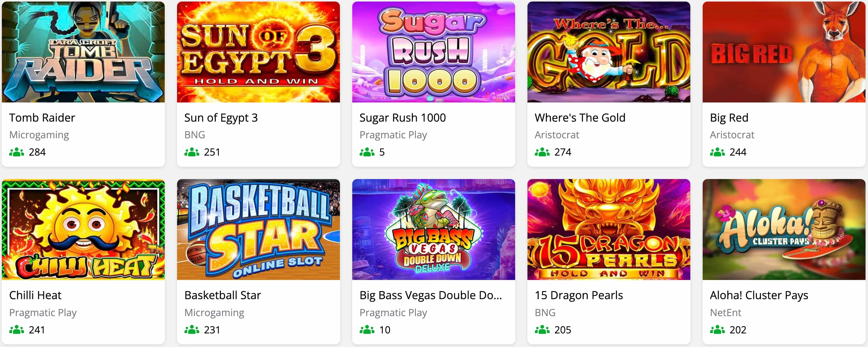The height and width of the screenshot is (347, 868).
Task: Click the green players icon under 15 Dragon Pearls
Action: [x=542, y=330]
